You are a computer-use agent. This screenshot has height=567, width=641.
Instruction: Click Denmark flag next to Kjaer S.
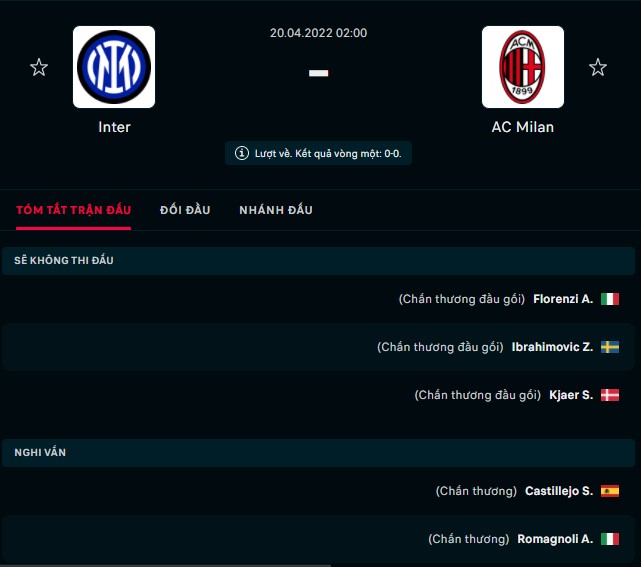[610, 395]
